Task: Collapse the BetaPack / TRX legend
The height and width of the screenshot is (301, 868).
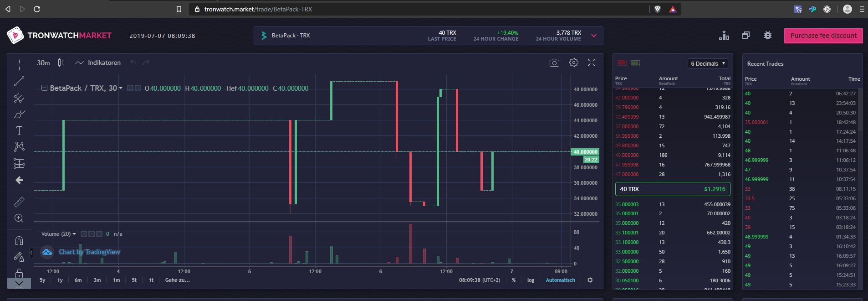Action: 44,88
